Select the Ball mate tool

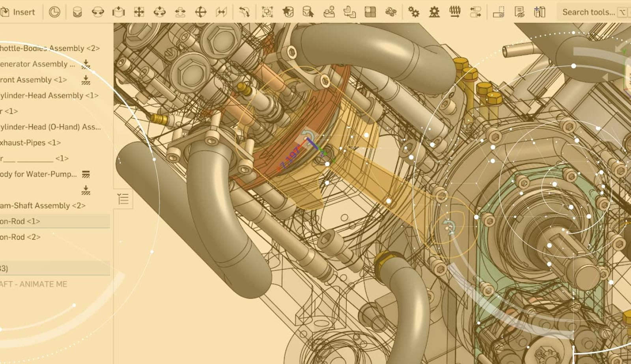point(201,12)
